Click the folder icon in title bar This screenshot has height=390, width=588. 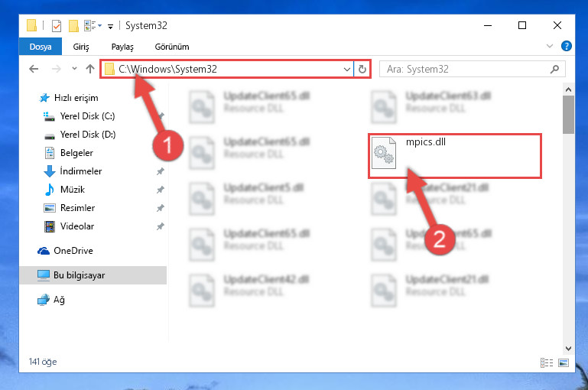coord(31,25)
